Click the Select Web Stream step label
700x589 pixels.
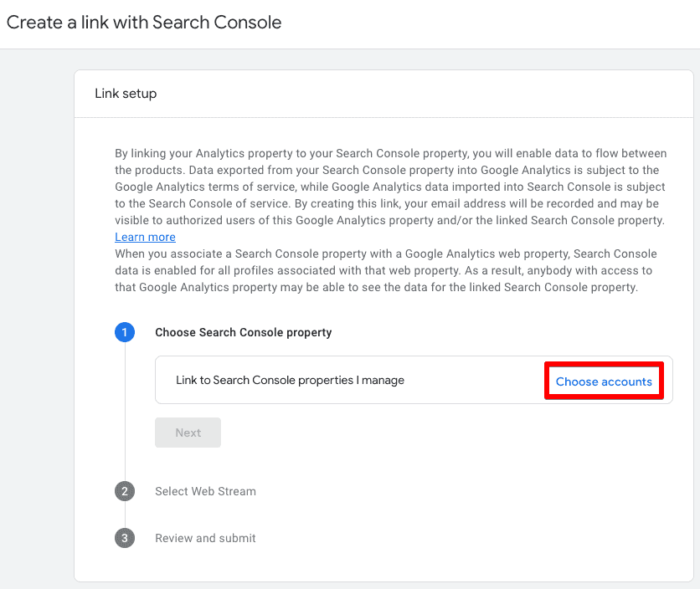pyautogui.click(x=205, y=491)
